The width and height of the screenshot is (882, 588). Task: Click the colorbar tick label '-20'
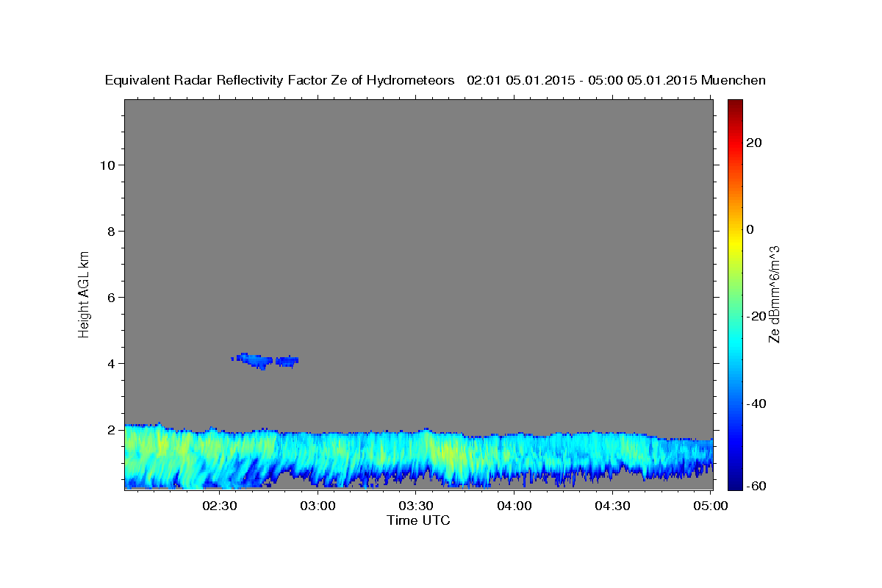point(756,316)
